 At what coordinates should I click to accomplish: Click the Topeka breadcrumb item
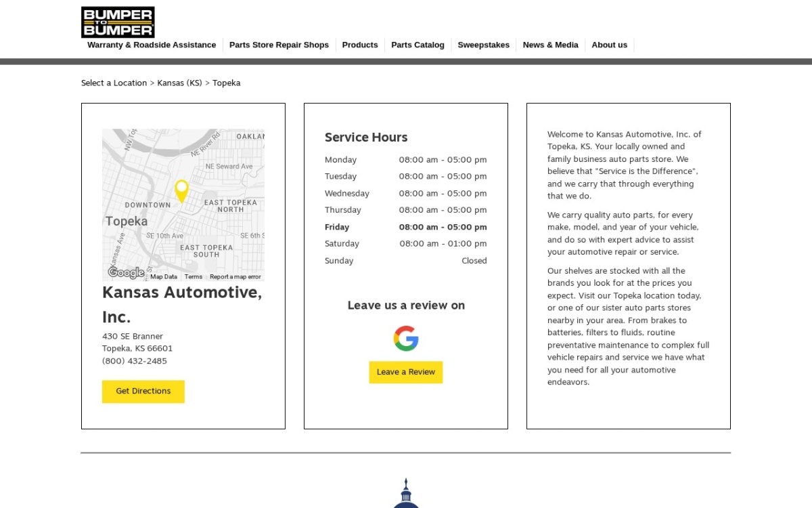point(227,83)
